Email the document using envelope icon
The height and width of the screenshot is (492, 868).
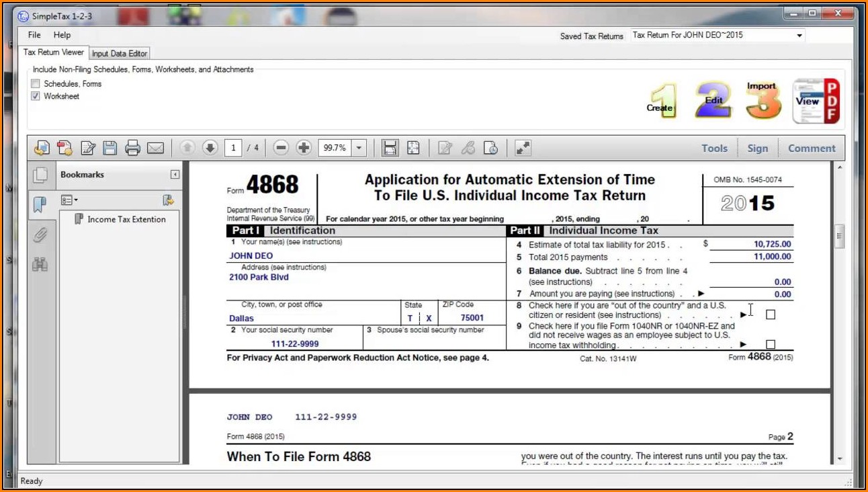click(x=155, y=148)
